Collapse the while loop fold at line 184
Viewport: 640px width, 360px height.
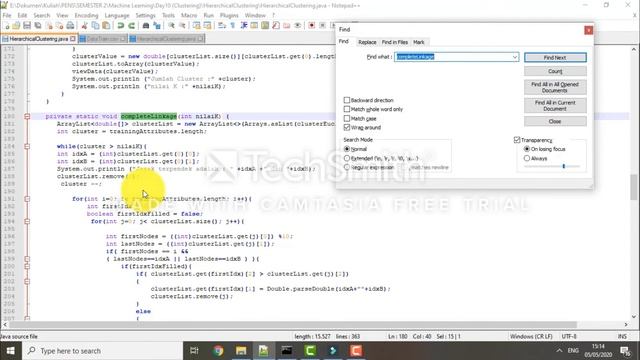[x=27, y=146]
